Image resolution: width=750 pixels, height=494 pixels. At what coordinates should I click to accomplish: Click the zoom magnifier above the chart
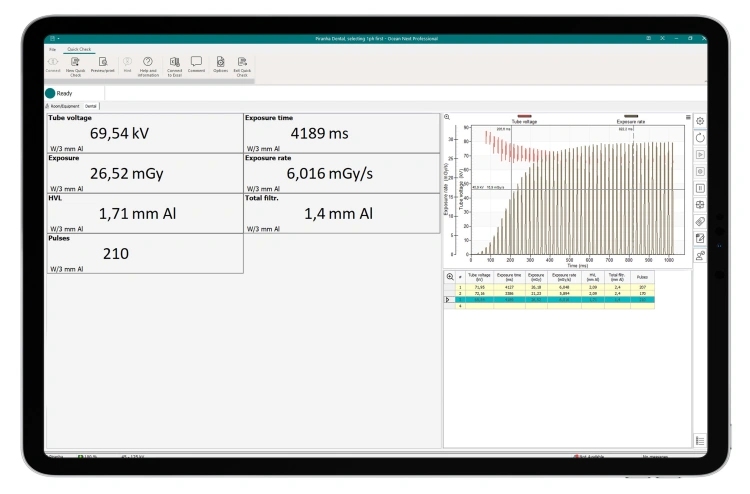(447, 117)
